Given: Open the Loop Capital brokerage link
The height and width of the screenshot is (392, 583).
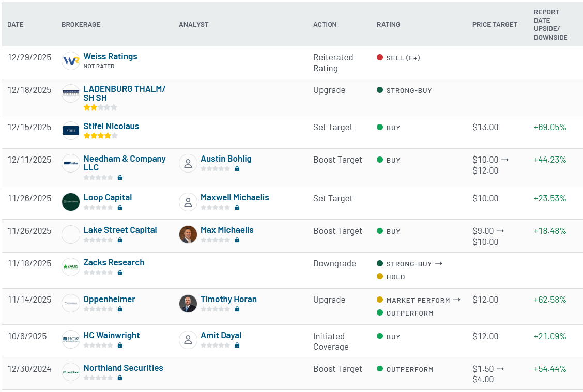Looking at the screenshot, I should tap(108, 198).
